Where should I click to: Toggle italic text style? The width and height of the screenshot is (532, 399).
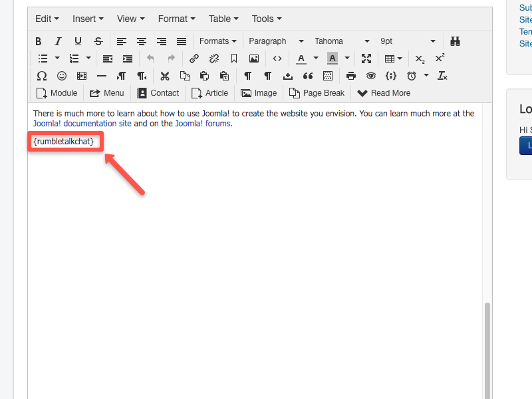(59, 41)
